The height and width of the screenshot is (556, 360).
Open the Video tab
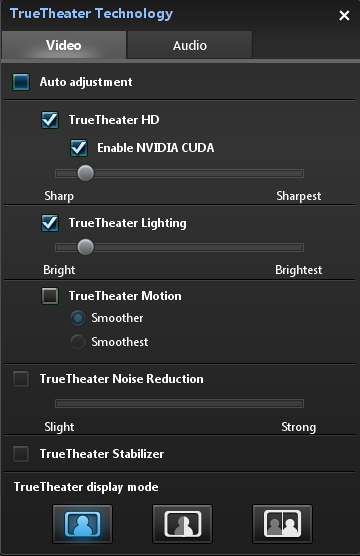[63, 45]
